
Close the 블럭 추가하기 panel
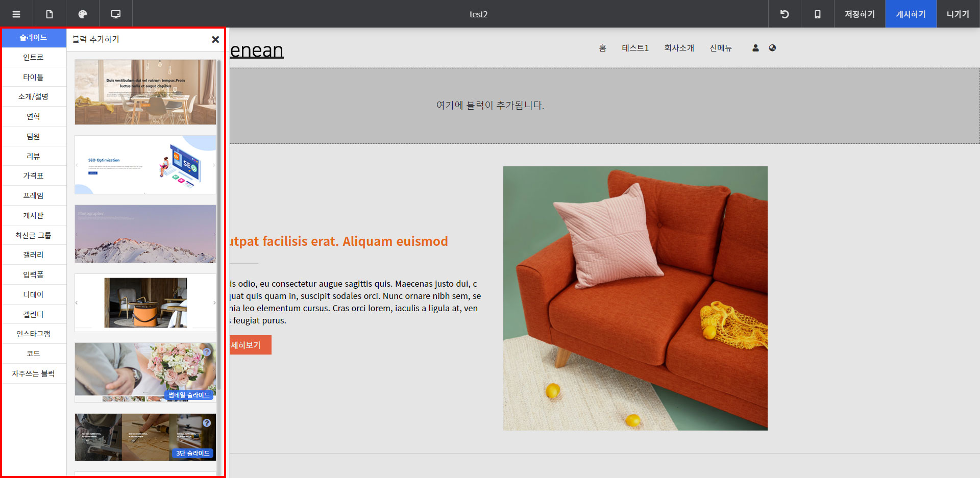(x=215, y=39)
